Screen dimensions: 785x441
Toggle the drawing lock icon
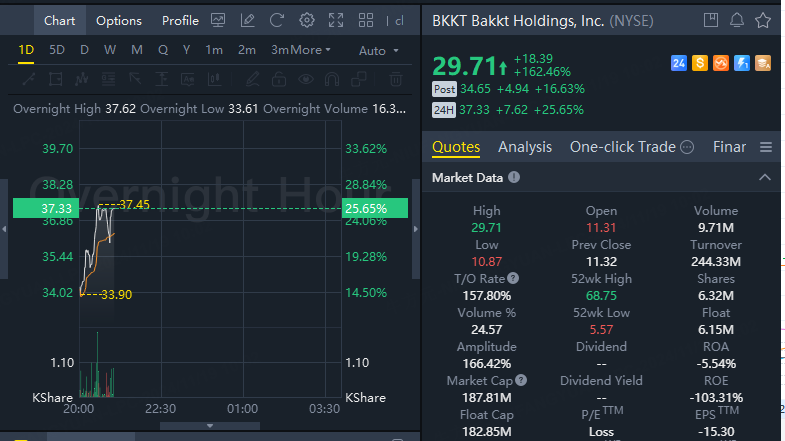(279, 79)
